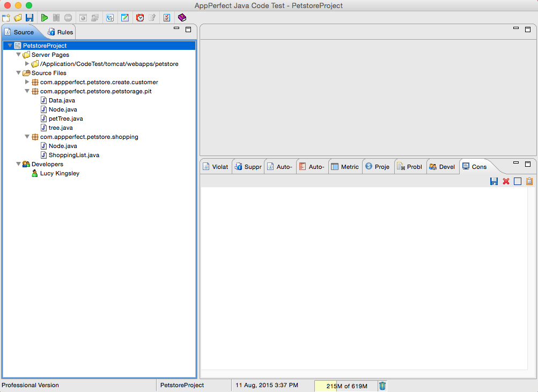Viewport: 538px width, 392px height.
Task: Maximize the Console tab panel
Action: click(528, 164)
